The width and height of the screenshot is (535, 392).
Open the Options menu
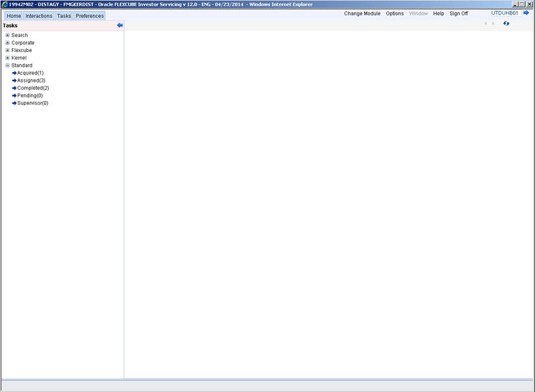[394, 13]
